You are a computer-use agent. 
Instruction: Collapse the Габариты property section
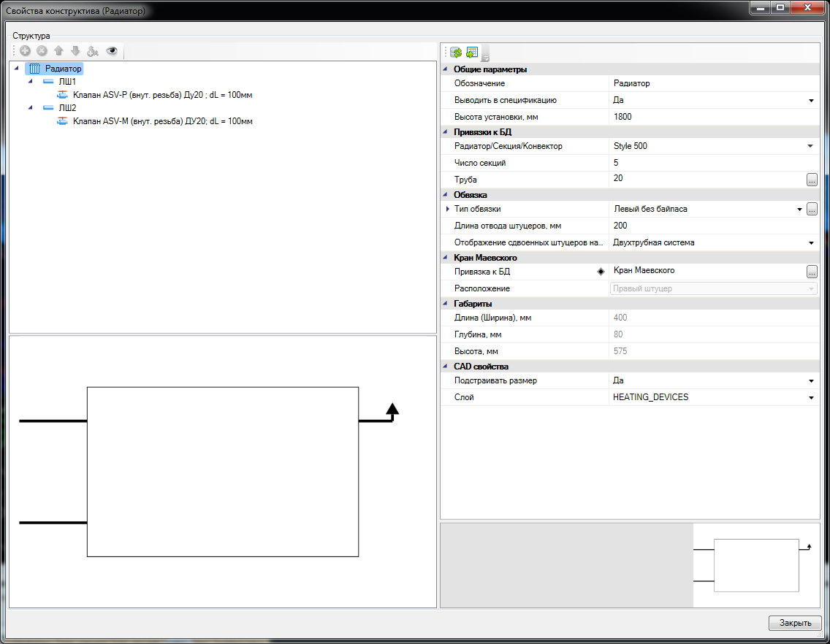[x=445, y=303]
